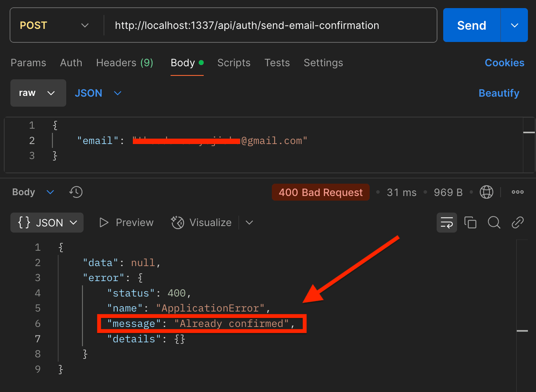Open the Tests tab

click(277, 63)
